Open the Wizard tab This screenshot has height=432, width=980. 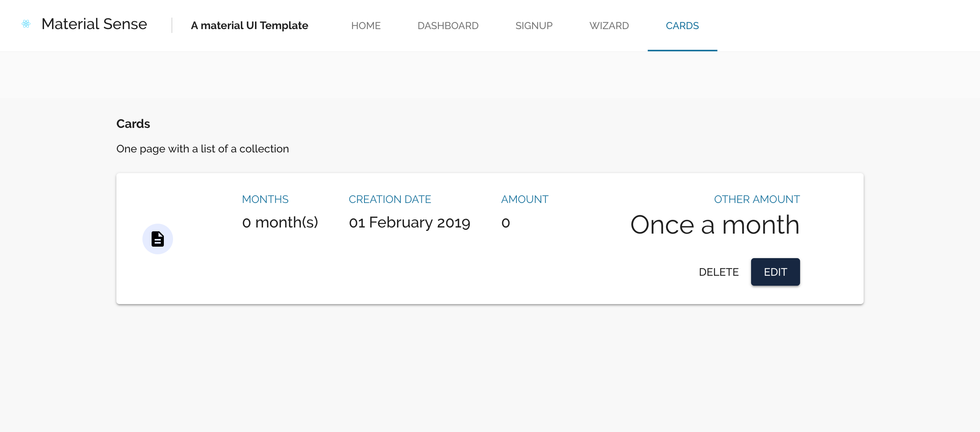click(x=609, y=26)
